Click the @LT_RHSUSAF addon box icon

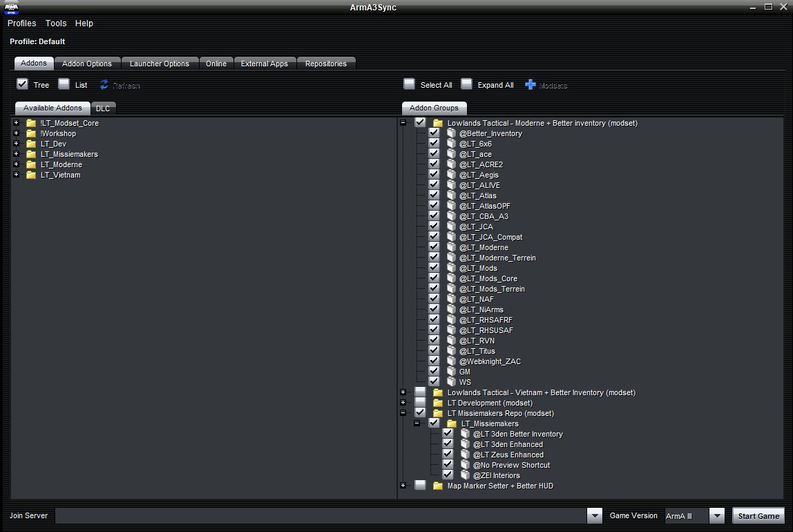click(x=452, y=330)
